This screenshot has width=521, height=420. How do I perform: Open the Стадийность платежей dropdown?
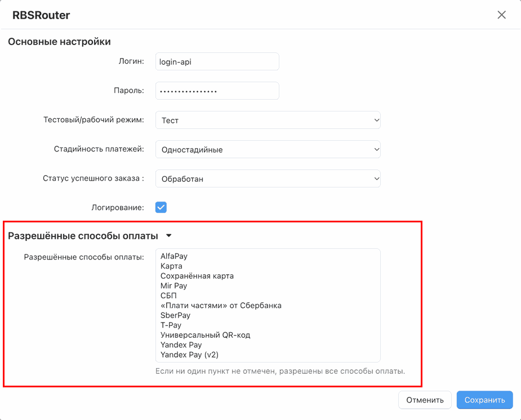point(268,149)
